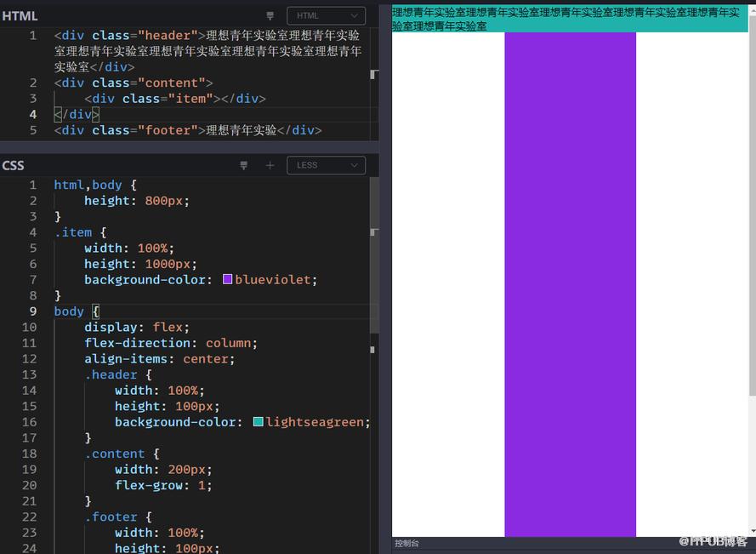
Task: Click the "CSS" panel title
Action: [13, 166]
